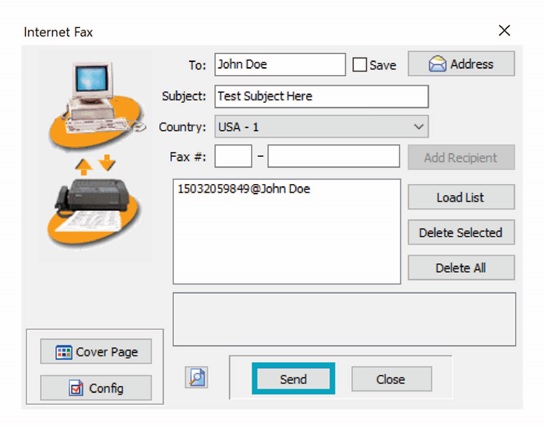The width and height of the screenshot is (544, 428).
Task: Click the Close button
Action: coord(391,379)
